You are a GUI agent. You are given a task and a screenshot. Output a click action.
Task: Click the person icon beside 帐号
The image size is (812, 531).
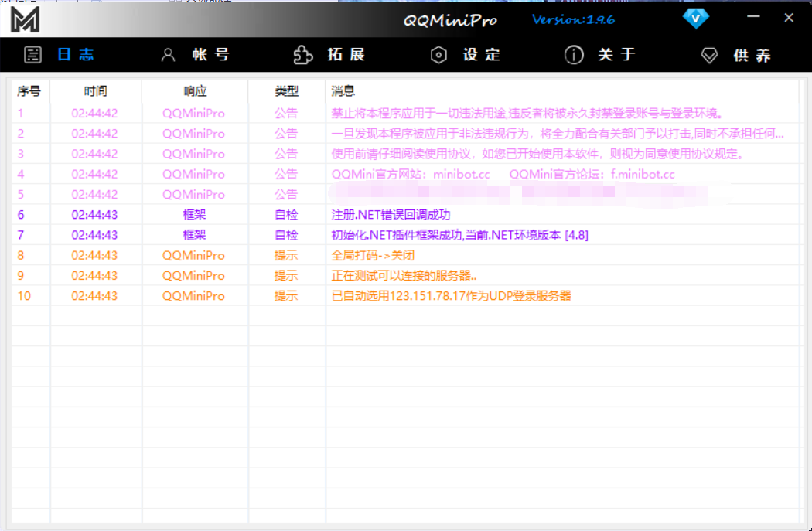(168, 55)
